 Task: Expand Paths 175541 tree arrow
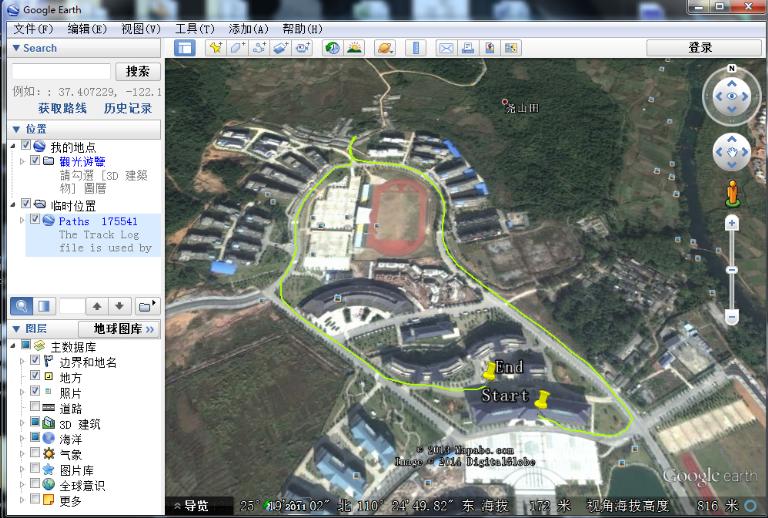pyautogui.click(x=22, y=220)
